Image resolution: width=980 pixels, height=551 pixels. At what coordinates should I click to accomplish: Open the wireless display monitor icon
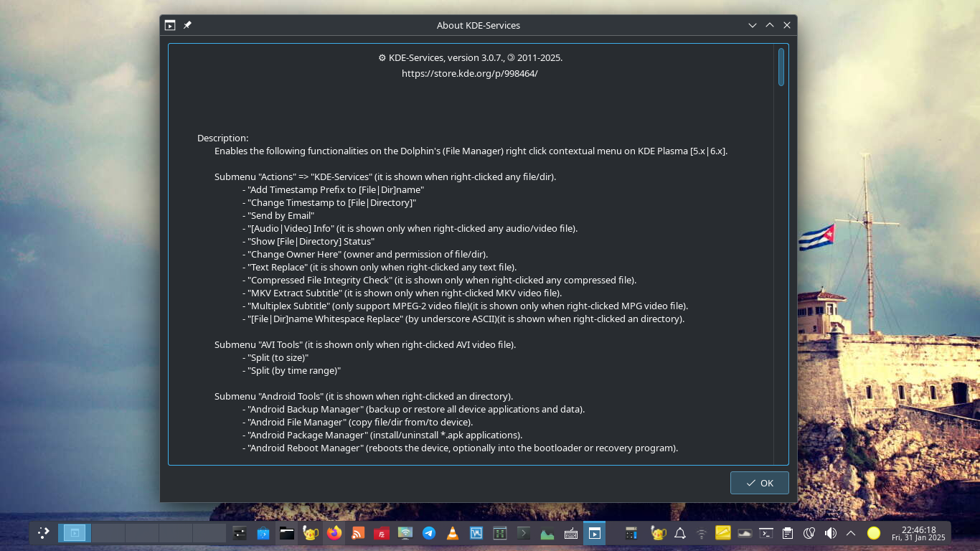pyautogui.click(x=405, y=533)
